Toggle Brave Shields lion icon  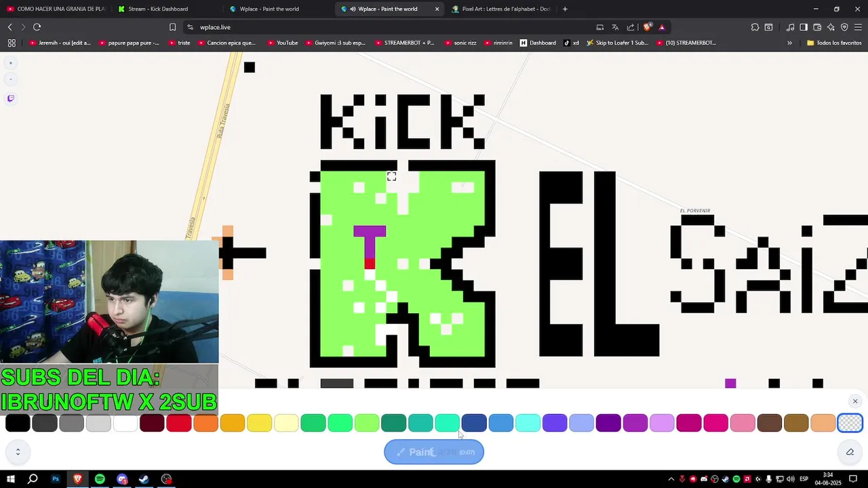click(647, 27)
